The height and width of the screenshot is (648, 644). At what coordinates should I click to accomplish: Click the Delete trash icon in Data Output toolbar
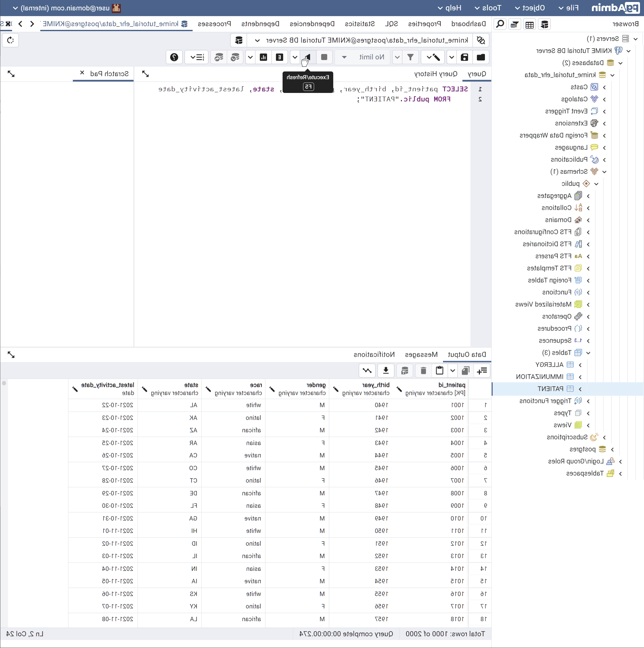point(423,370)
